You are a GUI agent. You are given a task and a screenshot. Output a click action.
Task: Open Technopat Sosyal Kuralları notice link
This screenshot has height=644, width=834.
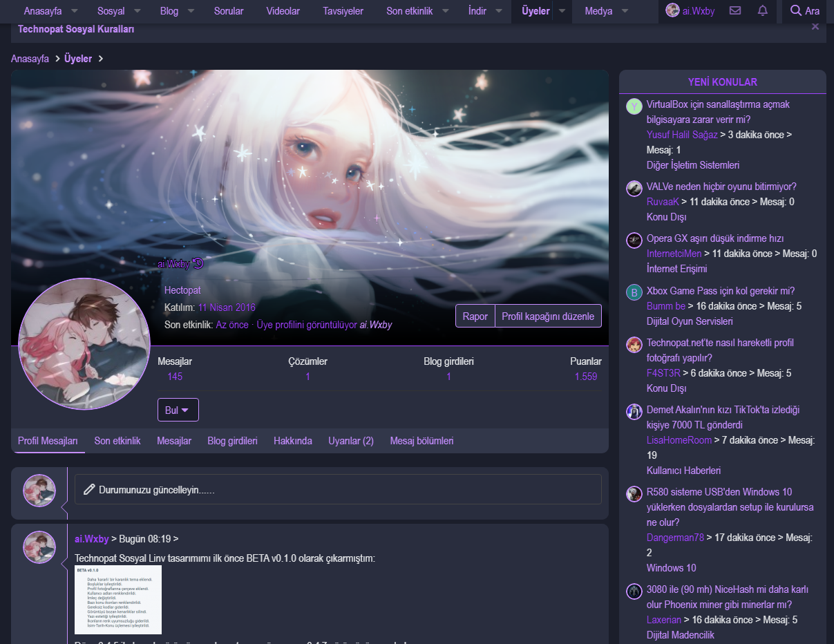76,29
